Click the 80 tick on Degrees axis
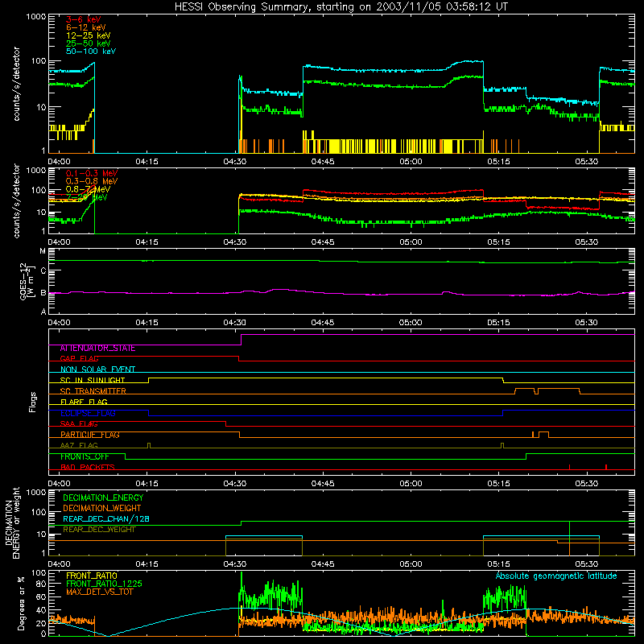This screenshot has width=644, height=644. tap(41, 584)
